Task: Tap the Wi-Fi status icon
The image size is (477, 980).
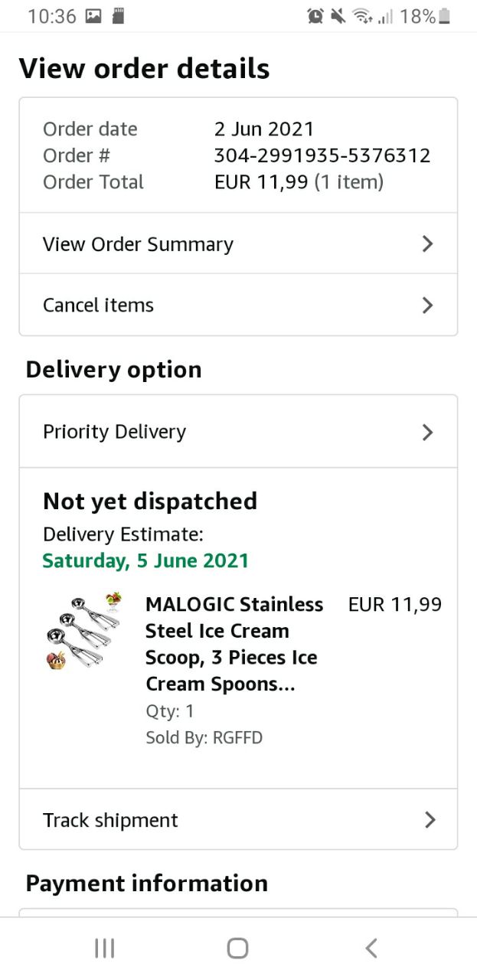Action: pyautogui.click(x=361, y=16)
